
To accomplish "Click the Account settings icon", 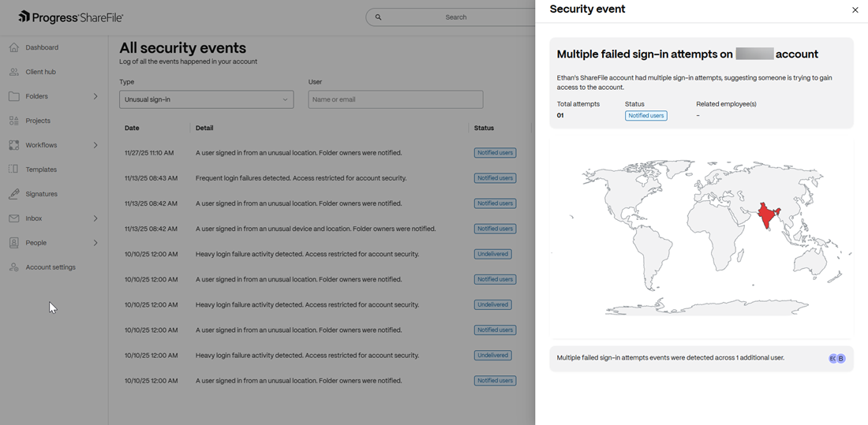I will [14, 267].
